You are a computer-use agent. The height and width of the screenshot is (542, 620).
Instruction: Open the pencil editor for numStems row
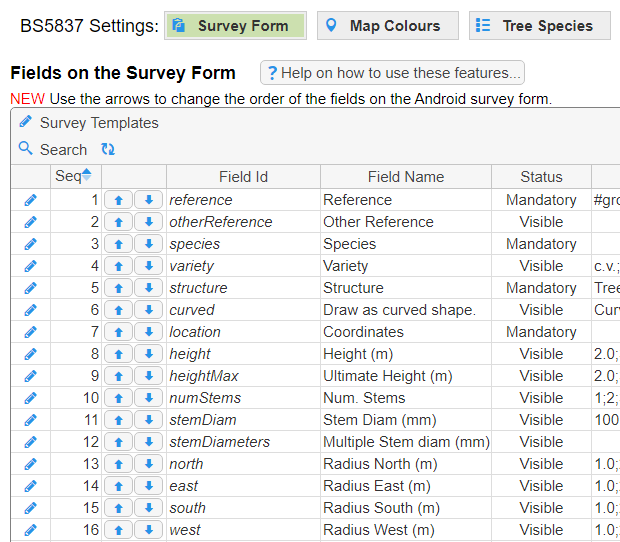(30, 398)
